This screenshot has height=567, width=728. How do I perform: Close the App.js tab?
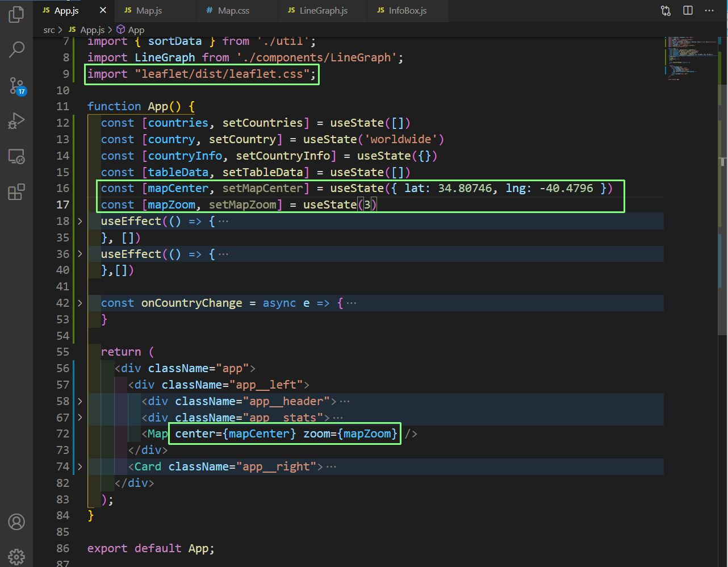coord(103,10)
